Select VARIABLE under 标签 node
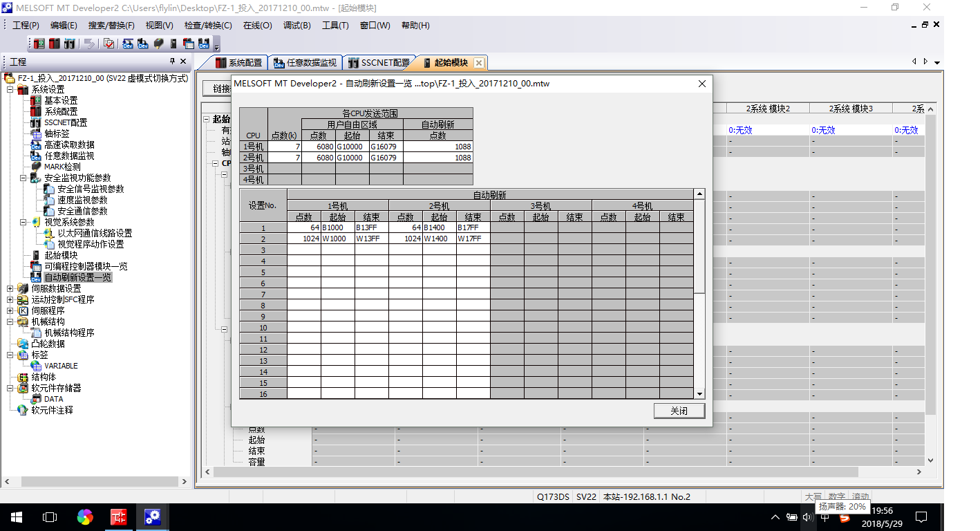 click(x=61, y=366)
